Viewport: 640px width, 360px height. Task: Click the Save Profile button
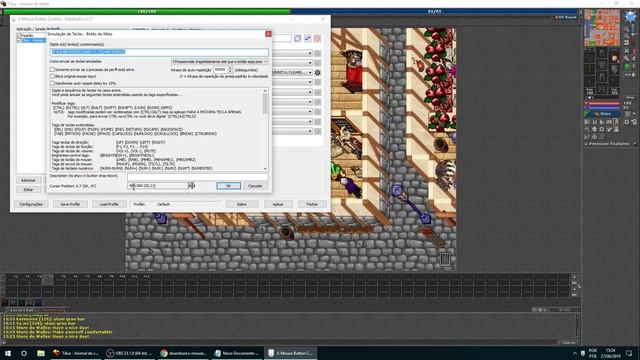70,204
